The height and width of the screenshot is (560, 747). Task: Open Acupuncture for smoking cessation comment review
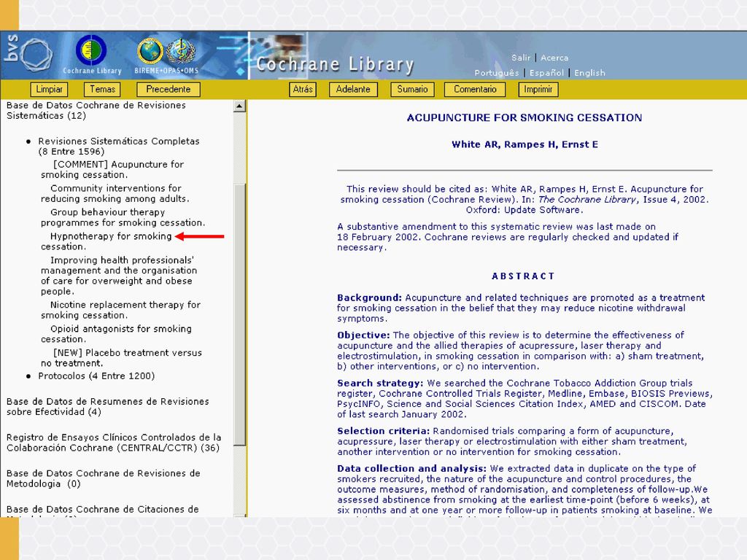point(112,169)
